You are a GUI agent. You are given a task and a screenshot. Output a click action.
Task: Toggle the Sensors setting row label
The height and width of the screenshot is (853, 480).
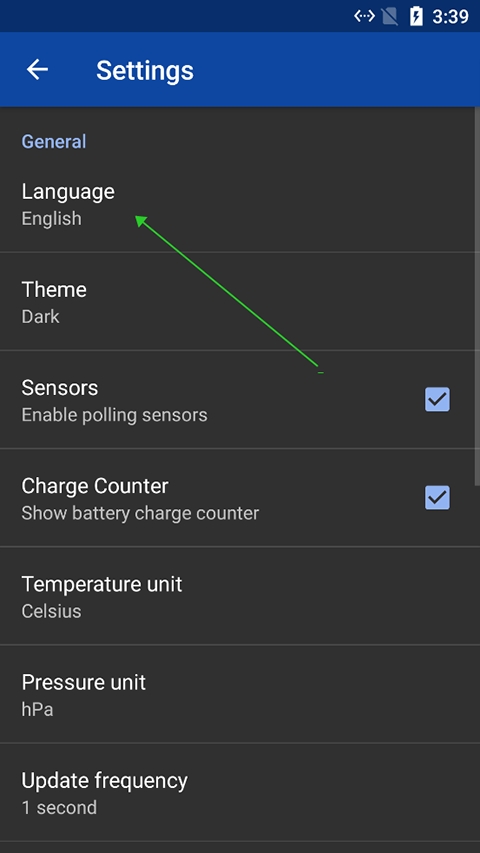point(60,388)
